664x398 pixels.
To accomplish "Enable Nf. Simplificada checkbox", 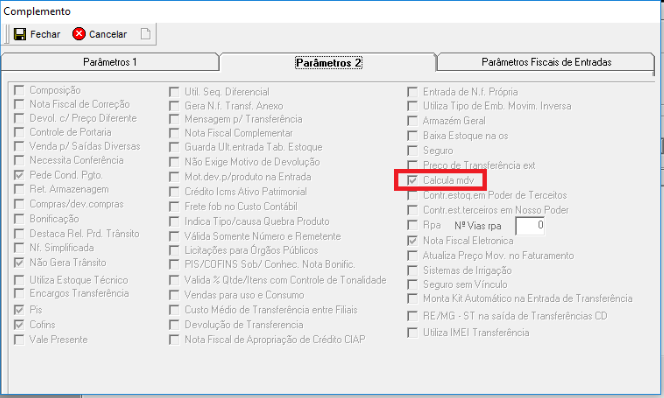I will [x=19, y=247].
